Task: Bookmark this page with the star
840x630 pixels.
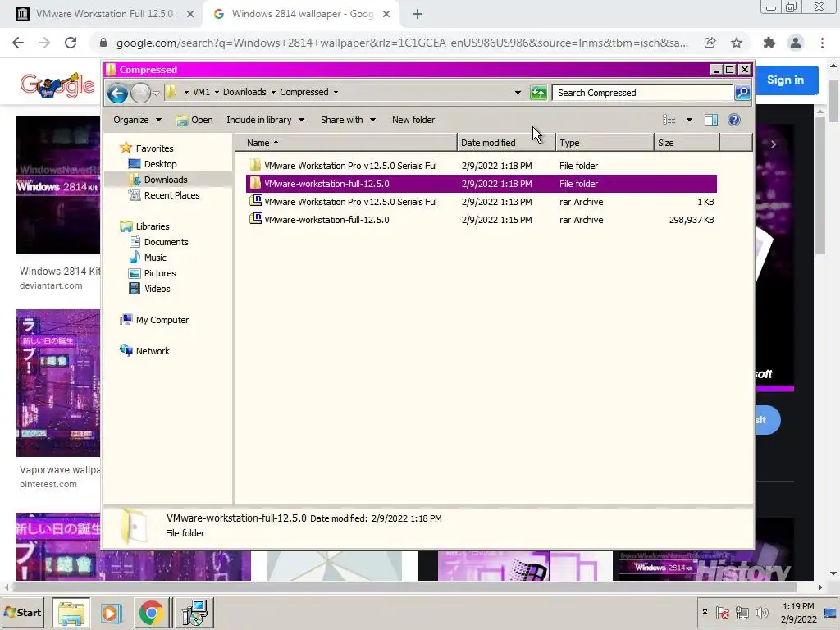Action: [737, 43]
